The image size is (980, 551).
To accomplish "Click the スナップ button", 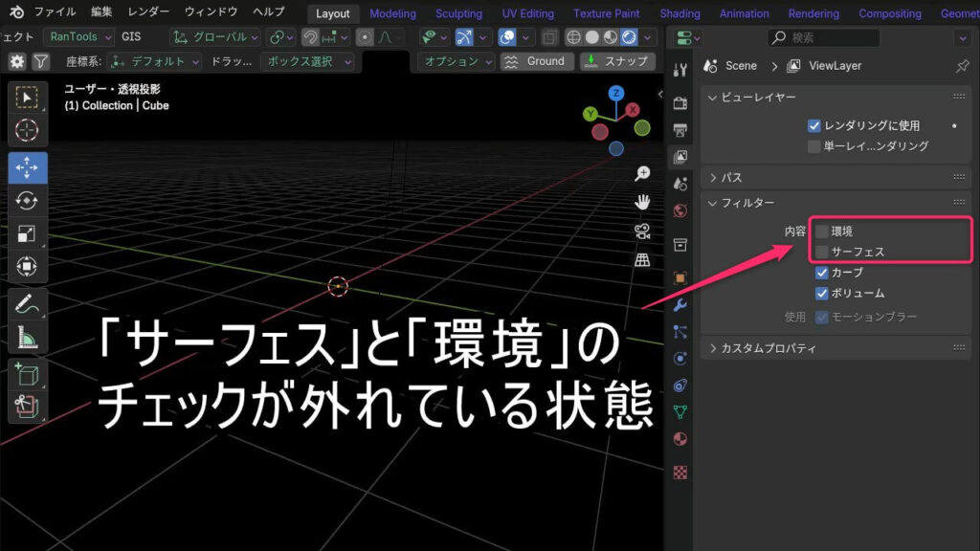I will [x=617, y=61].
